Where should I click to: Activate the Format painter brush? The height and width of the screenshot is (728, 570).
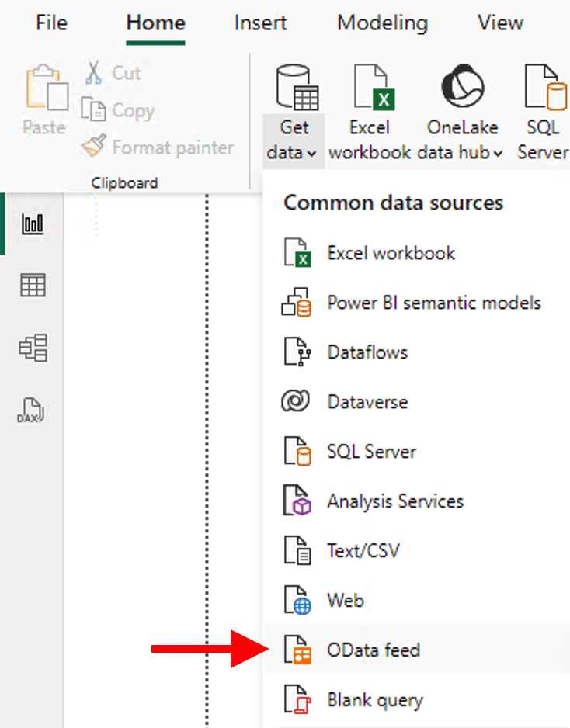pyautogui.click(x=93, y=146)
